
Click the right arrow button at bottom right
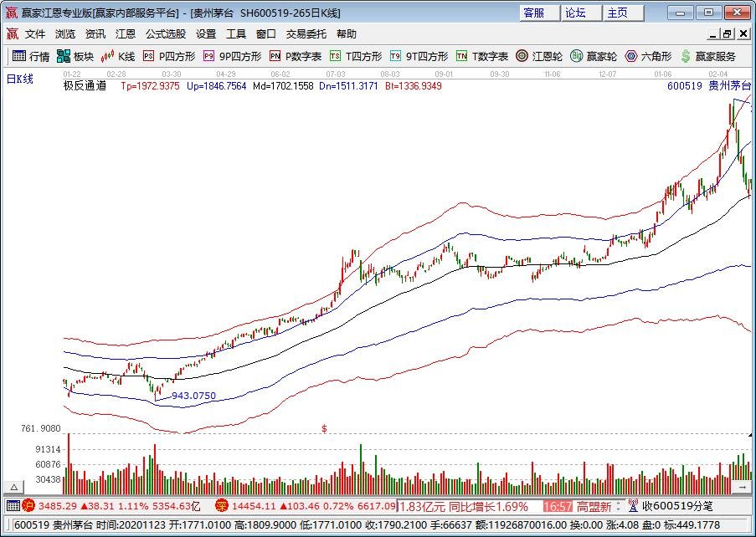click(742, 488)
